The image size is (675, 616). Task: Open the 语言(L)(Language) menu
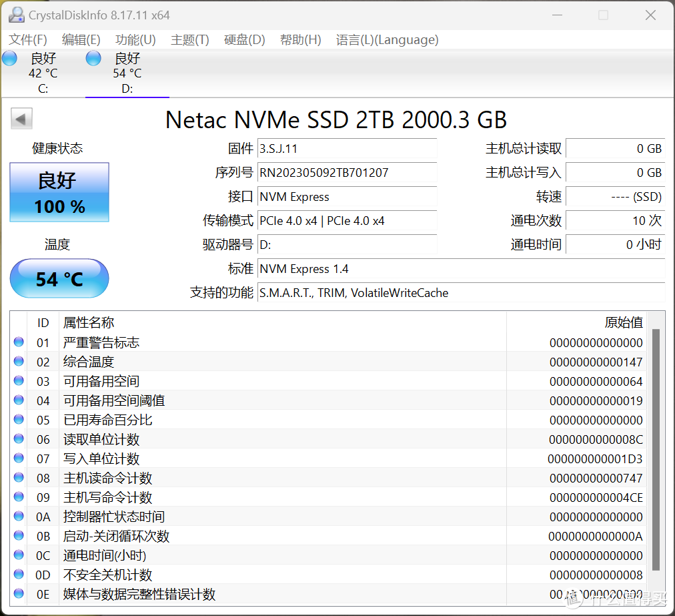pyautogui.click(x=387, y=39)
